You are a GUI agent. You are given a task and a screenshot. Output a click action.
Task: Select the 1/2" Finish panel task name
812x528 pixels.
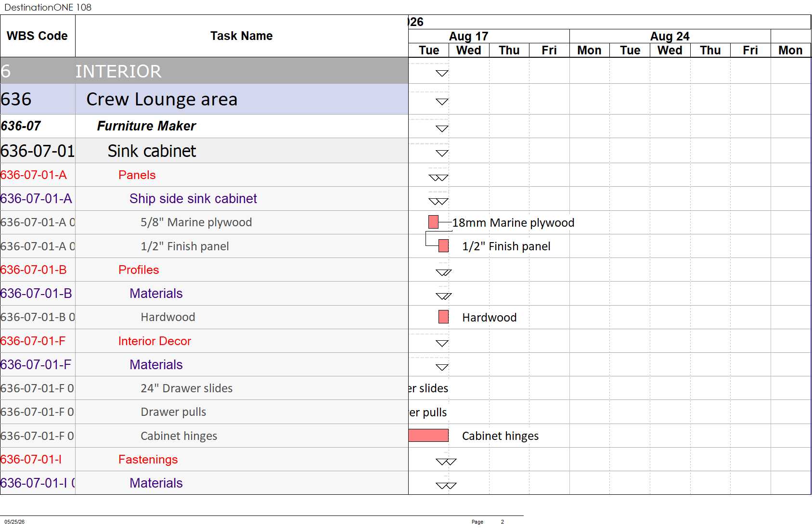pos(184,246)
